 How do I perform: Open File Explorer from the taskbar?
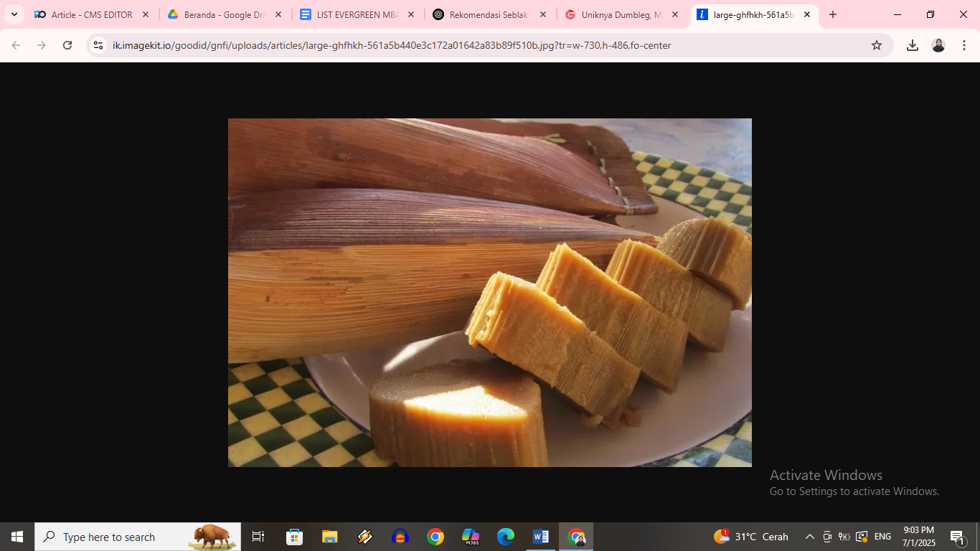tap(329, 537)
